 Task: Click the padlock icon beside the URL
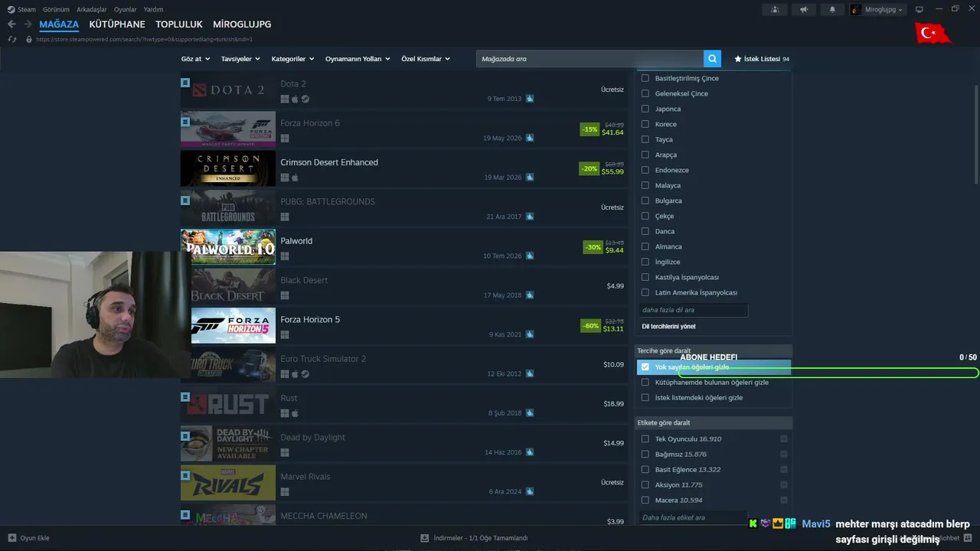29,39
